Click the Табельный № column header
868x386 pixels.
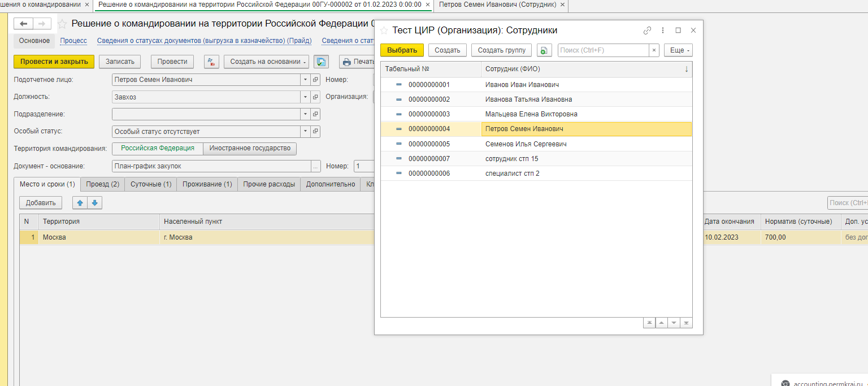click(x=431, y=69)
